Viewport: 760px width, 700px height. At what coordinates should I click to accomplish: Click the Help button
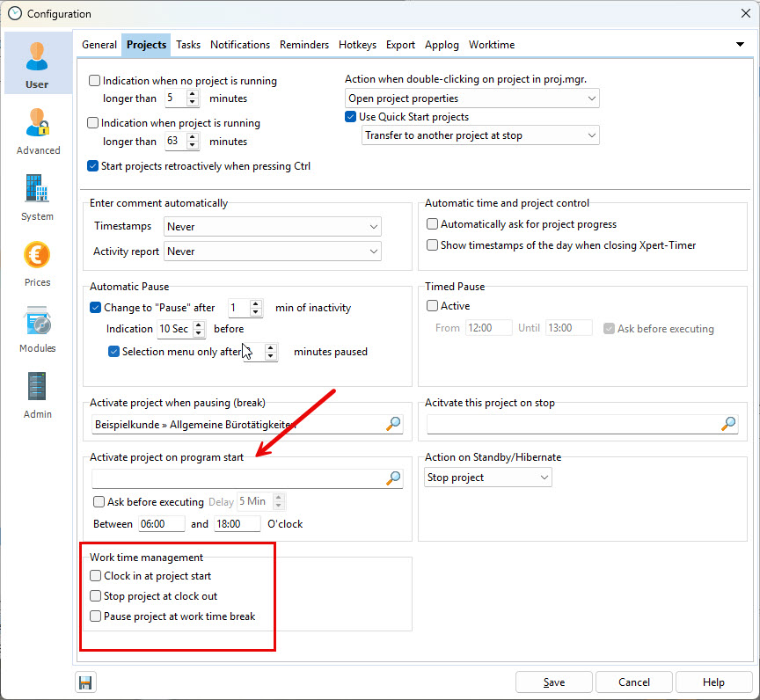(712, 682)
